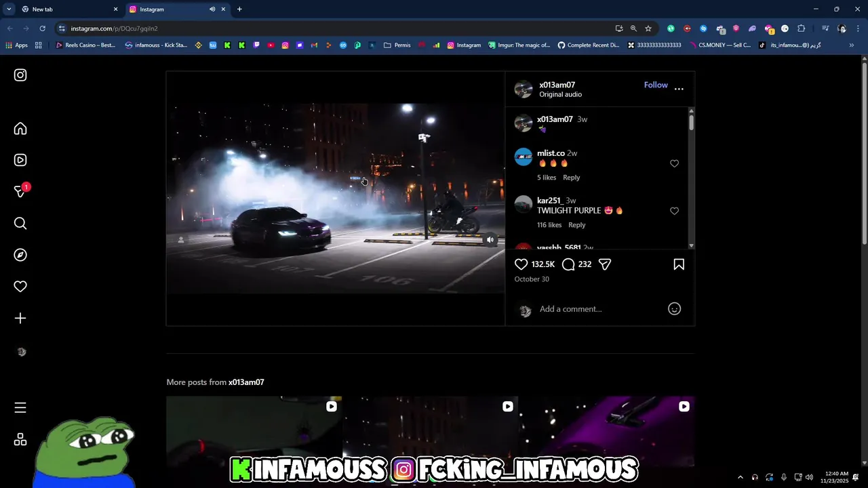Viewport: 868px width, 488px height.
Task: View 116 likes on kar251_ comment
Action: (x=549, y=225)
